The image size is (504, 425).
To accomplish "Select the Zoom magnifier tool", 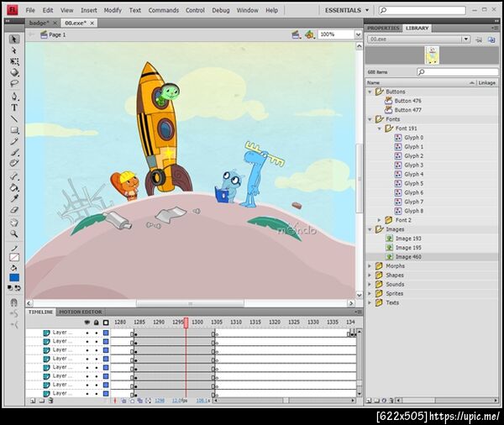I will pos(13,233).
